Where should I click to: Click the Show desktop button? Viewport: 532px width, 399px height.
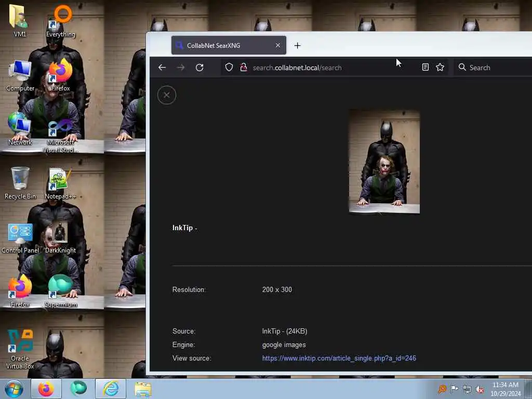(528, 389)
